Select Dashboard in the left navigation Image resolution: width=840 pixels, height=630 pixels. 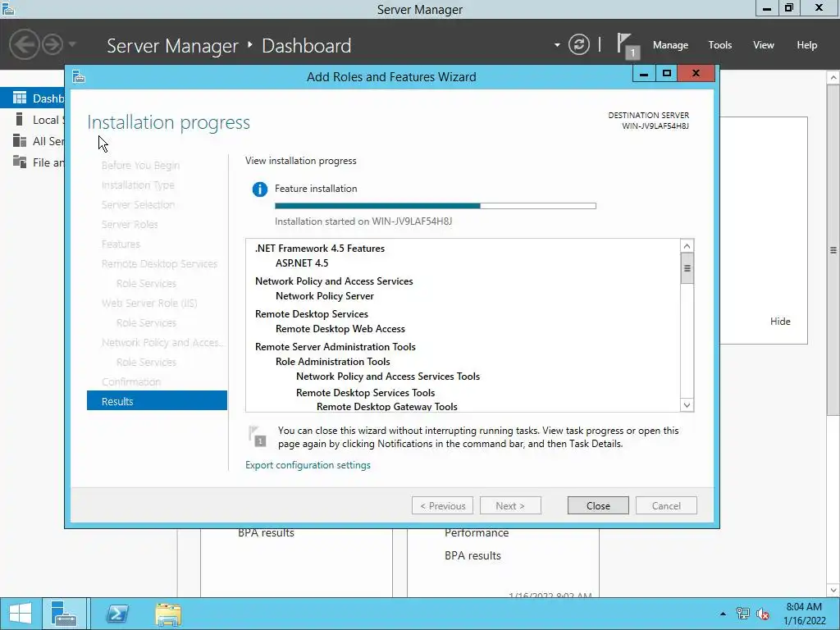pyautogui.click(x=33, y=98)
